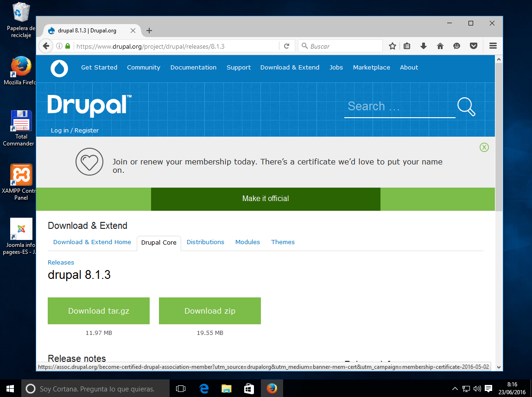
Task: Open Total Commander desktop shortcut
Action: click(21, 128)
